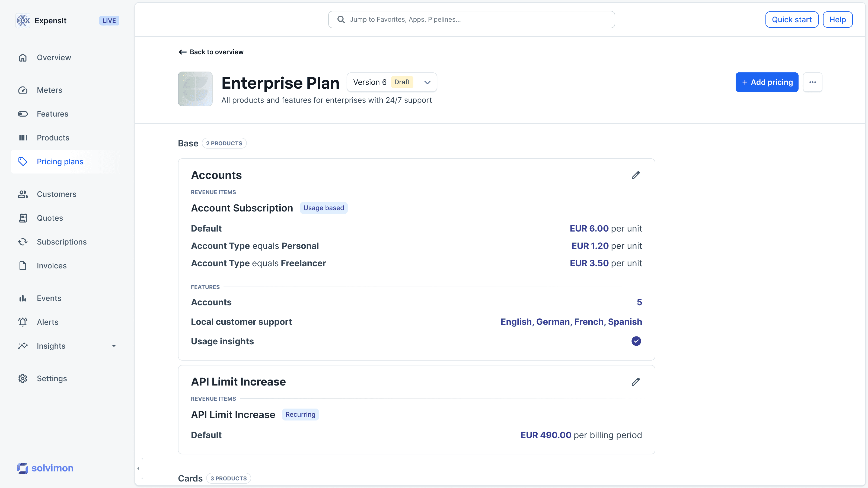The image size is (868, 488).
Task: Click the Enterprise Plan thumbnail image
Action: tap(195, 89)
